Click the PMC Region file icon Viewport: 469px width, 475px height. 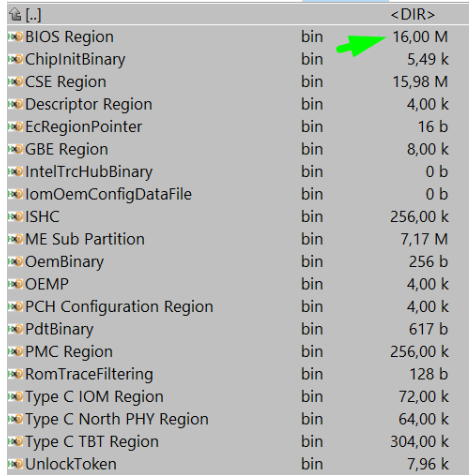pos(15,352)
